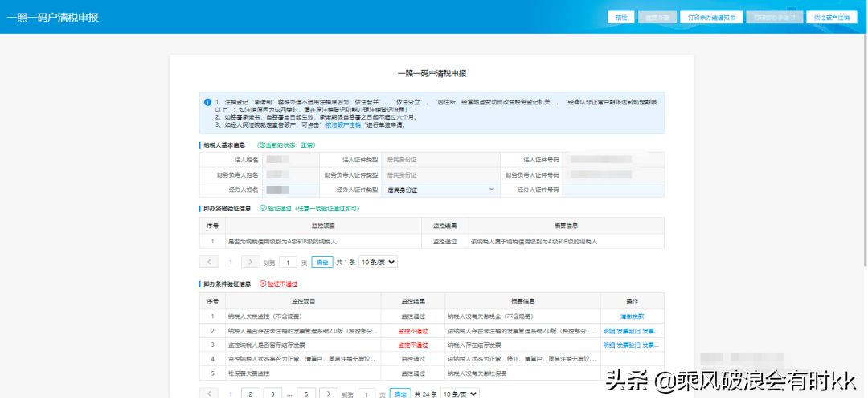Click page 1 in 即办条件 pagination

click(x=231, y=394)
